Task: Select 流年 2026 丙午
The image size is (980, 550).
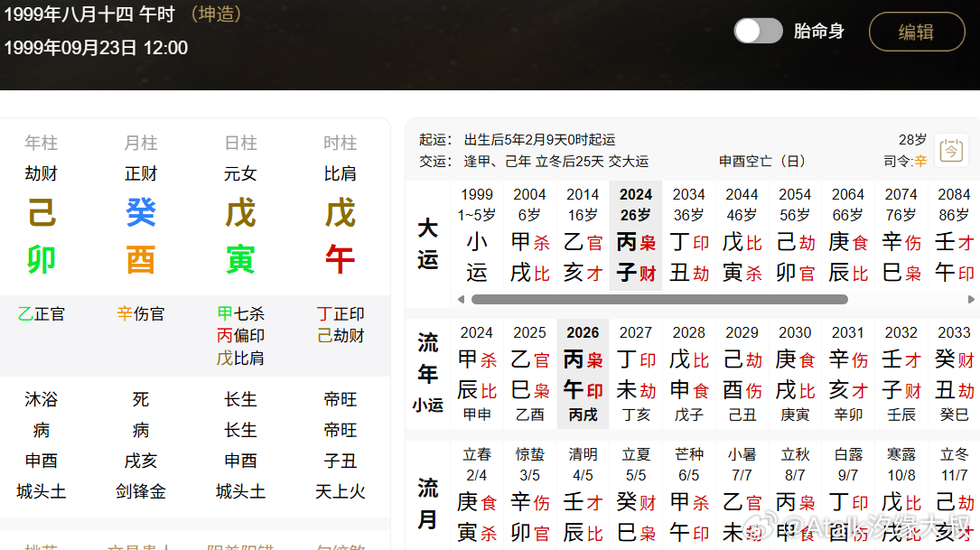Action: point(583,374)
